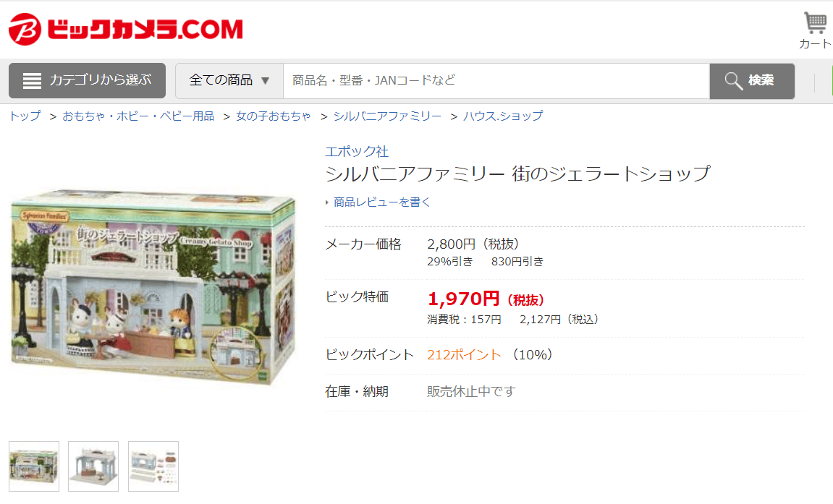Click the main gelato shop product image

tap(153, 286)
